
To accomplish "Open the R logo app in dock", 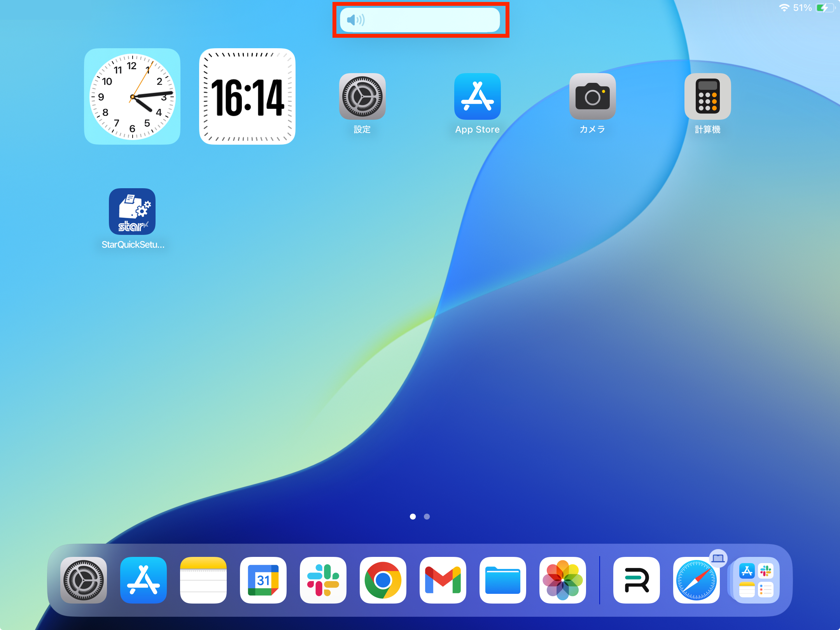I will click(x=636, y=580).
